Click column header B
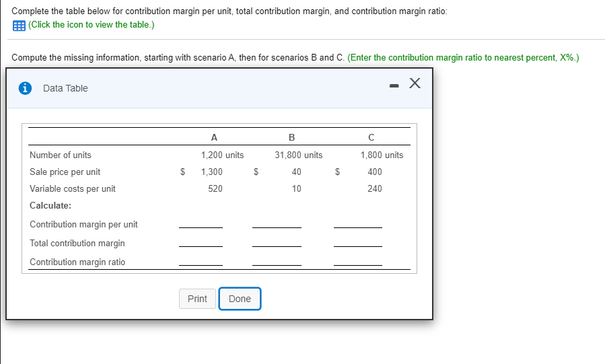 coord(291,137)
